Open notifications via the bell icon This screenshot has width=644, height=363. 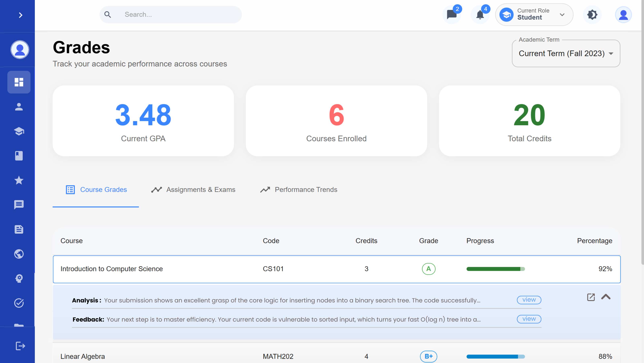pos(480,14)
